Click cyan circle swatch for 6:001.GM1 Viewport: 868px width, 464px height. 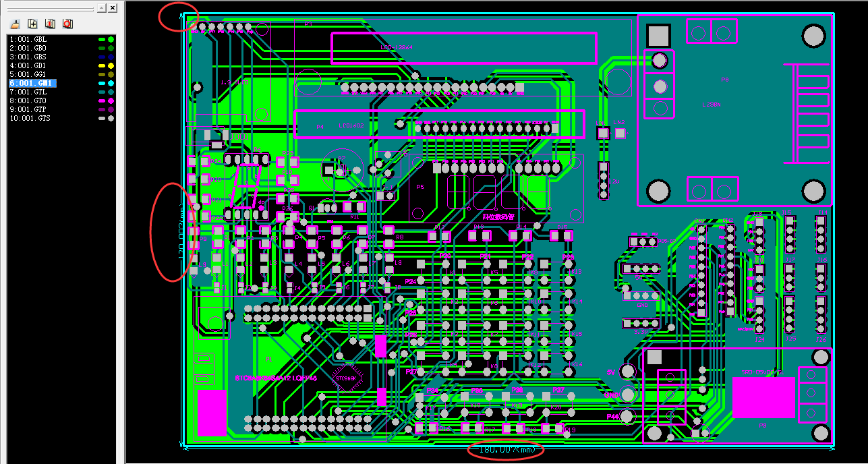pyautogui.click(x=111, y=83)
